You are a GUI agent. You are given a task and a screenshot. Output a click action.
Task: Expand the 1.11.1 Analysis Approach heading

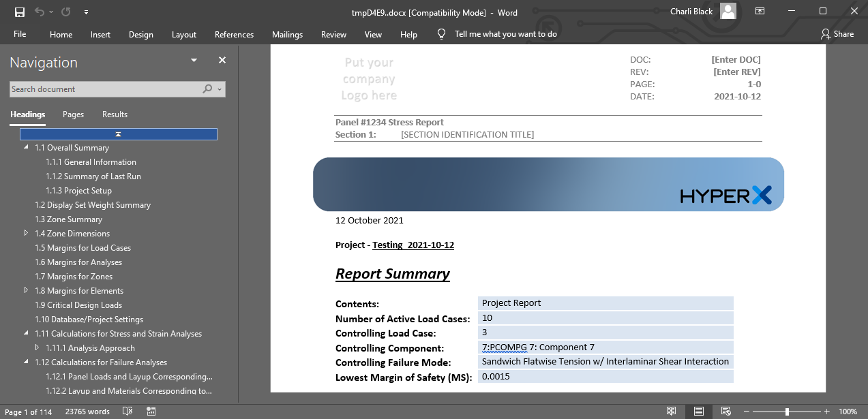click(37, 348)
